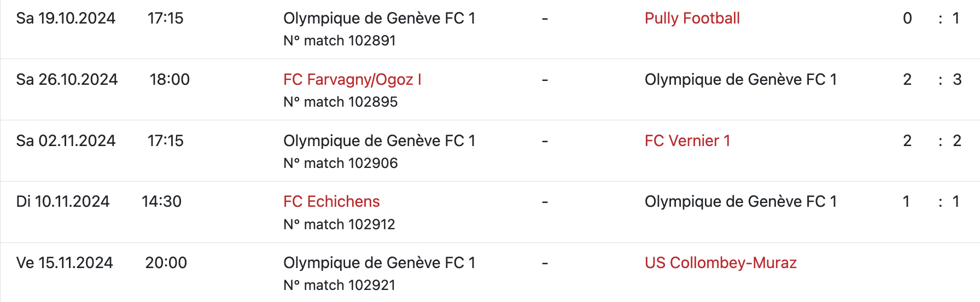Click the 26.10.2024 match date
Screen dimensions: 980x302
pyautogui.click(x=67, y=80)
